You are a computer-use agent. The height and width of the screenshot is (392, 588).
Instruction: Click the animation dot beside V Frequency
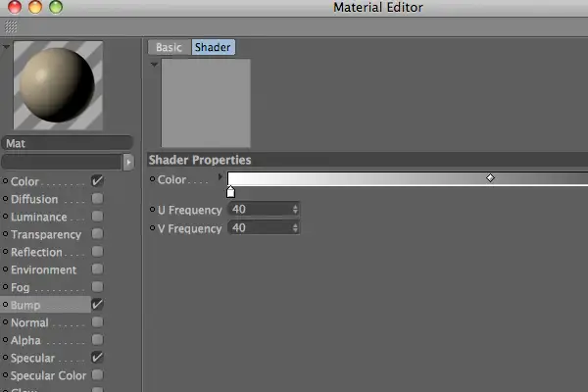[152, 227]
